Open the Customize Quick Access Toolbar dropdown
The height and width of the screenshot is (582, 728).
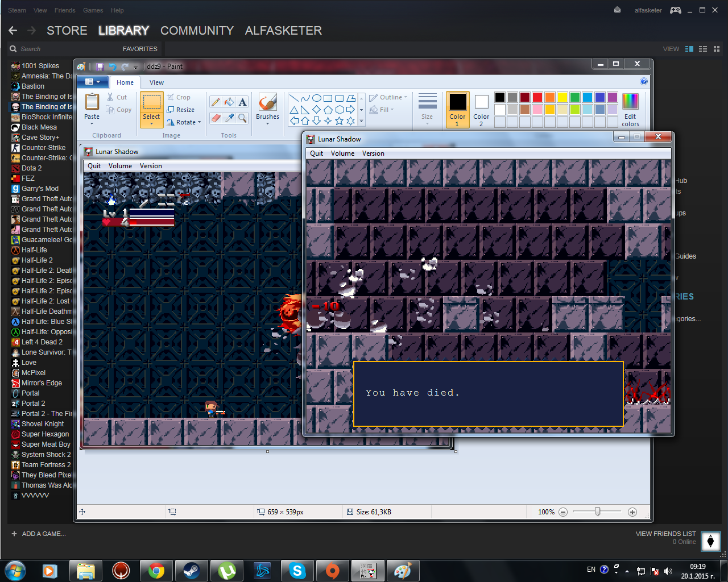(x=136, y=66)
